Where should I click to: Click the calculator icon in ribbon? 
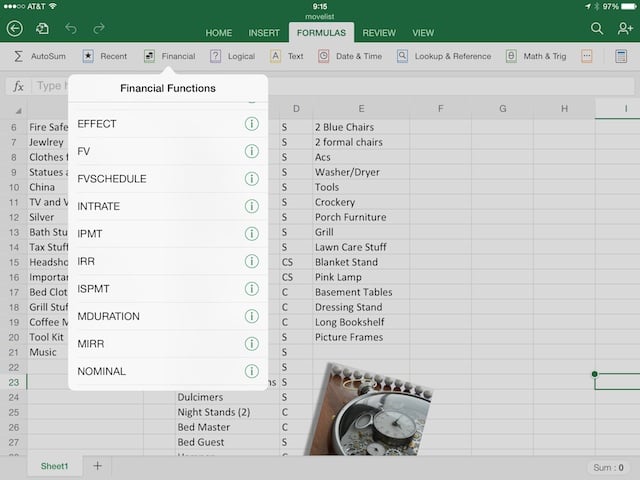621,56
